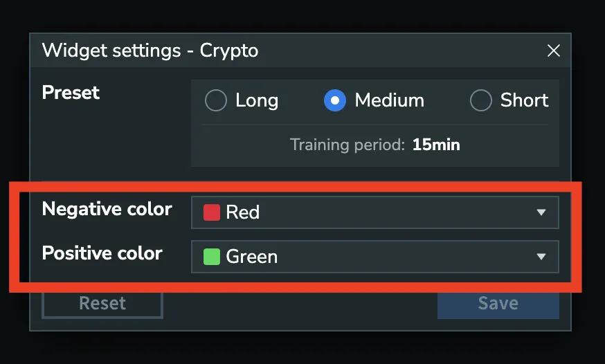Click the "Short" option text
Viewport: 605px width, 364px height.
coord(524,101)
